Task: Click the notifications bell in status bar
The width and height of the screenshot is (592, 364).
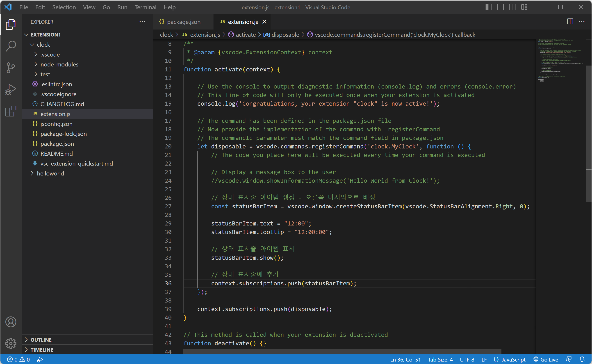Action: point(582,359)
